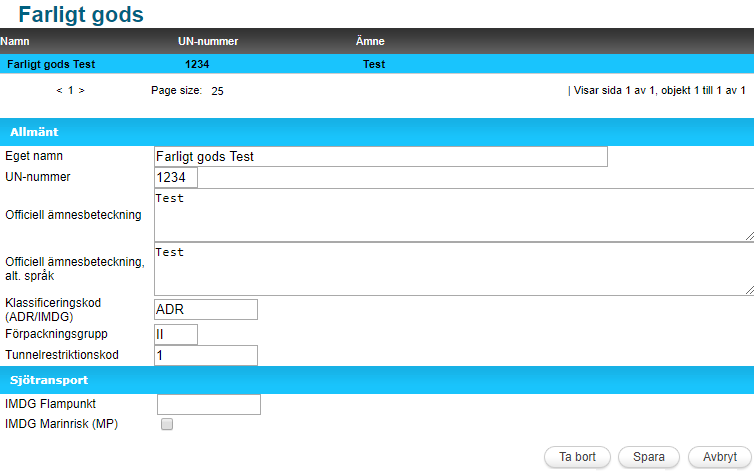Viewport: 754px width, 472px height.
Task: Click the Ta bort button
Action: coord(577,457)
